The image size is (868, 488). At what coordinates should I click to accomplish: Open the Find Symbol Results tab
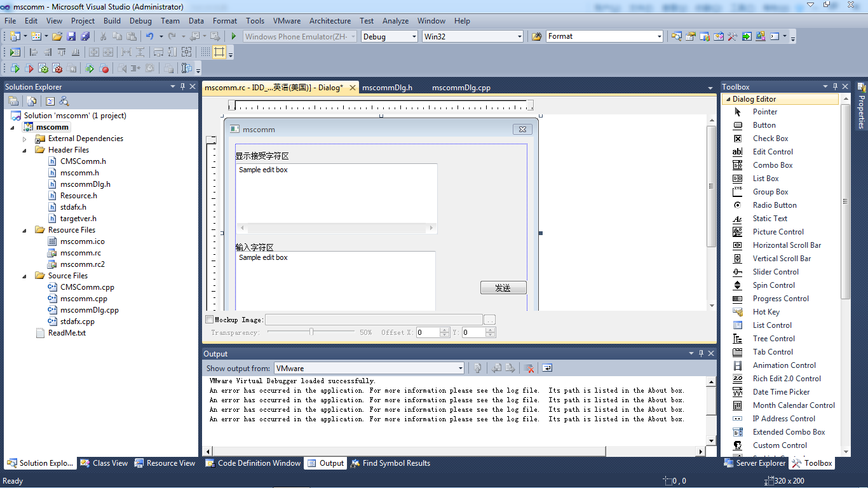[390, 463]
